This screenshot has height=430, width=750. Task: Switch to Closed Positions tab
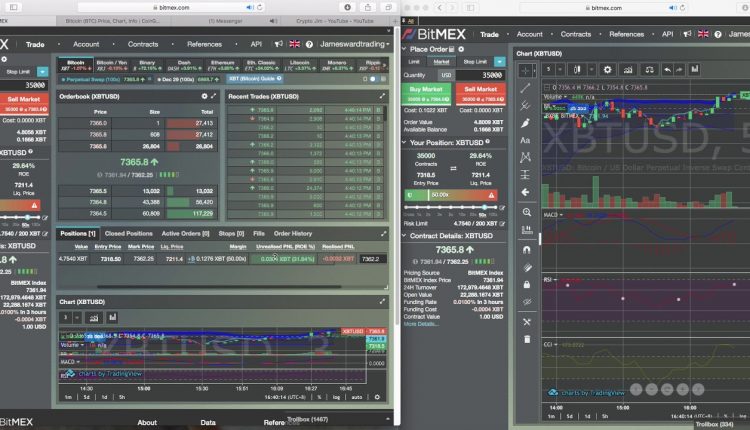point(129,233)
